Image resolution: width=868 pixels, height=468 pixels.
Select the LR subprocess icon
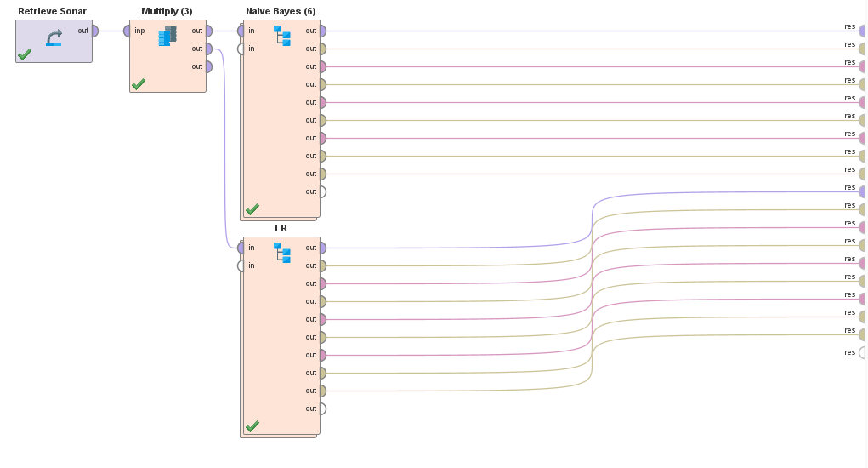pos(282,253)
